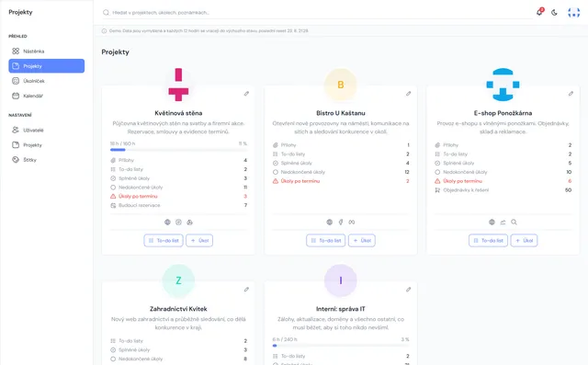Image resolution: width=588 pixels, height=365 pixels.
Task: Add an Úkol to E-shop Ponožkárna
Action: [524, 241]
